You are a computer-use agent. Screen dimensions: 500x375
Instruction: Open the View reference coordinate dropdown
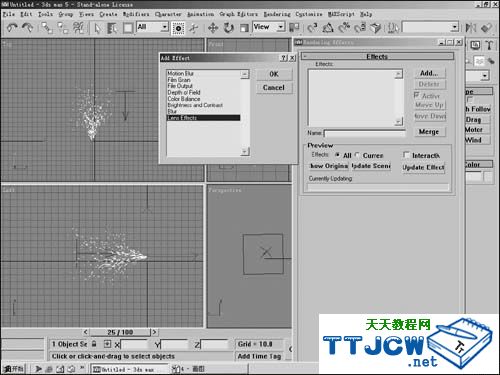pos(269,27)
